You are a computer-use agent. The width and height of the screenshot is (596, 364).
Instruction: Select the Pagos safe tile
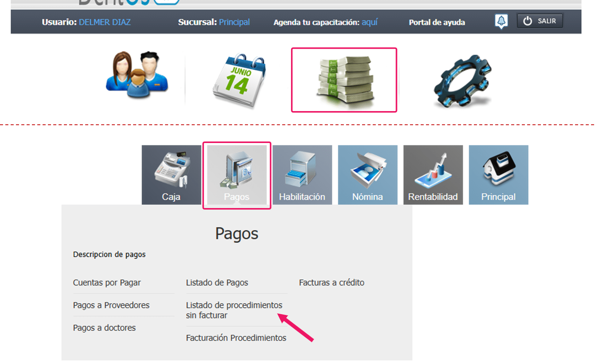coord(237,175)
